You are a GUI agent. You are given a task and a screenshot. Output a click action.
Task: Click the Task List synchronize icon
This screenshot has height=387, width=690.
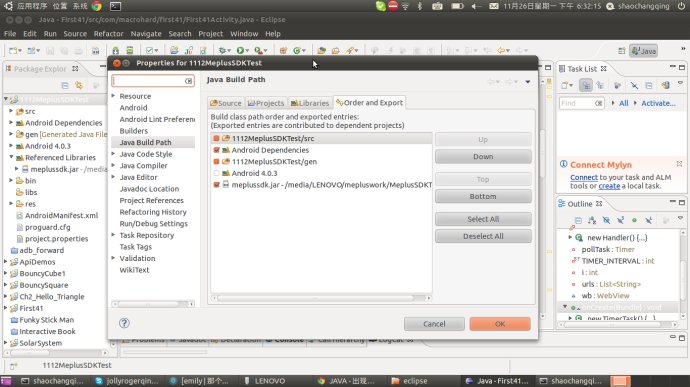pyautogui.click(x=665, y=85)
